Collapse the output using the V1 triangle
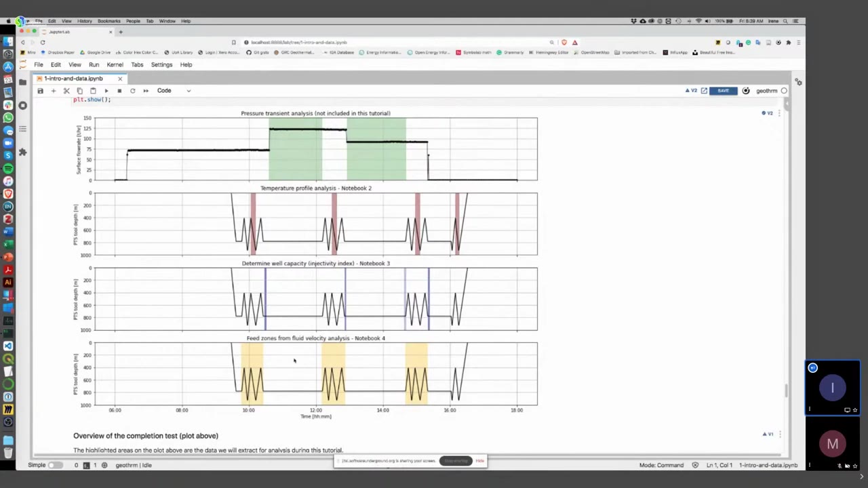This screenshot has height=488, width=868. (764, 434)
